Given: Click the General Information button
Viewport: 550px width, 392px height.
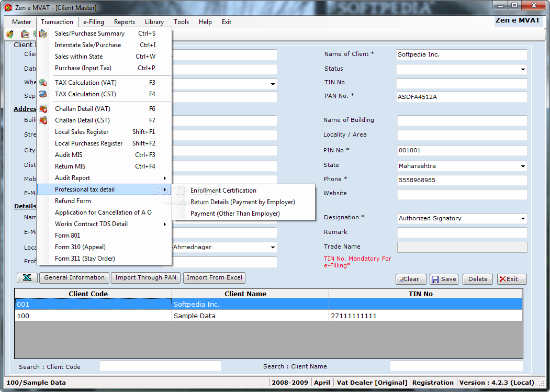Looking at the screenshot, I should [74, 277].
